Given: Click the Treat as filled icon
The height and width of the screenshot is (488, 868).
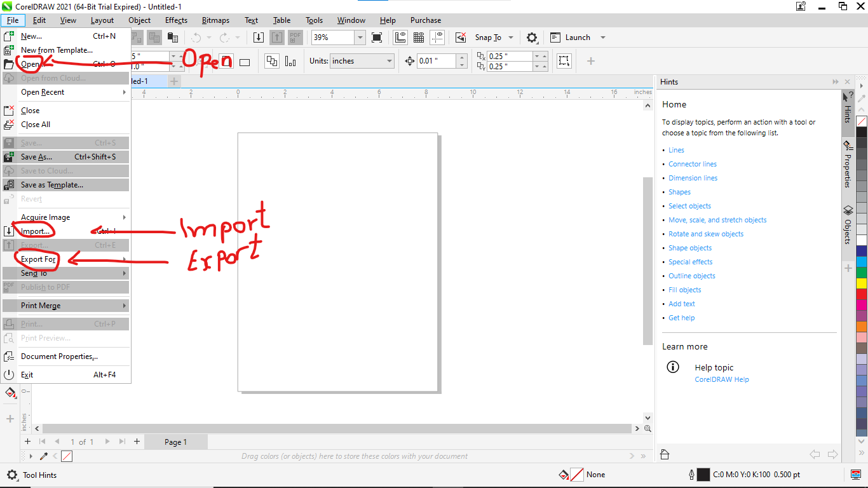Looking at the screenshot, I should click(x=563, y=61).
